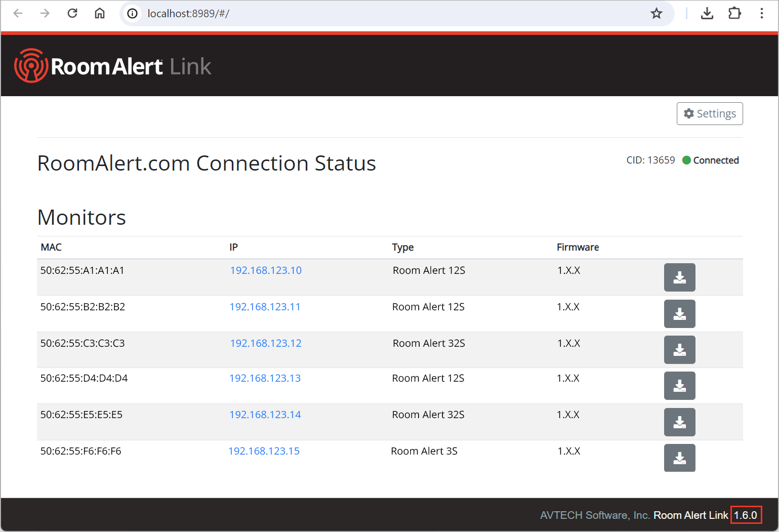Open browser downloads icon in toolbar
Image resolution: width=779 pixels, height=532 pixels.
point(707,14)
